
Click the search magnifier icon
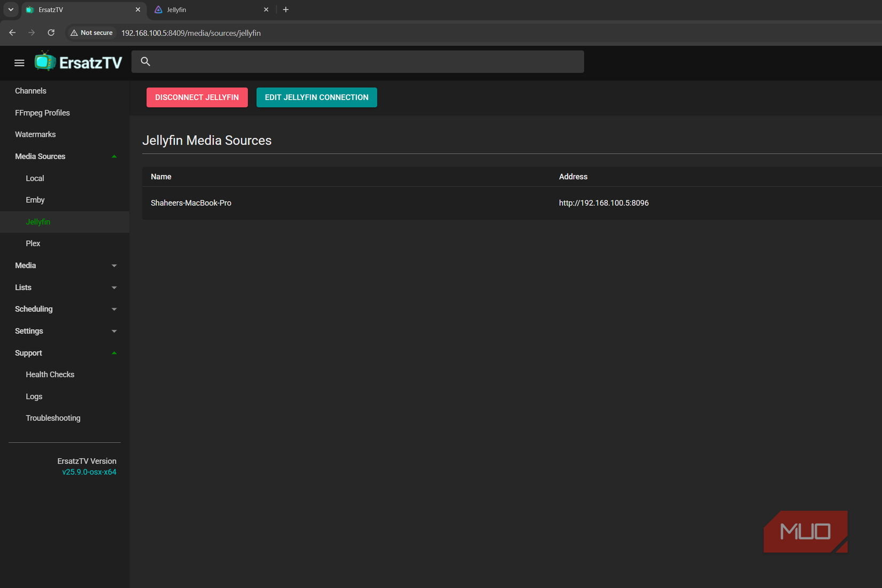[145, 61]
